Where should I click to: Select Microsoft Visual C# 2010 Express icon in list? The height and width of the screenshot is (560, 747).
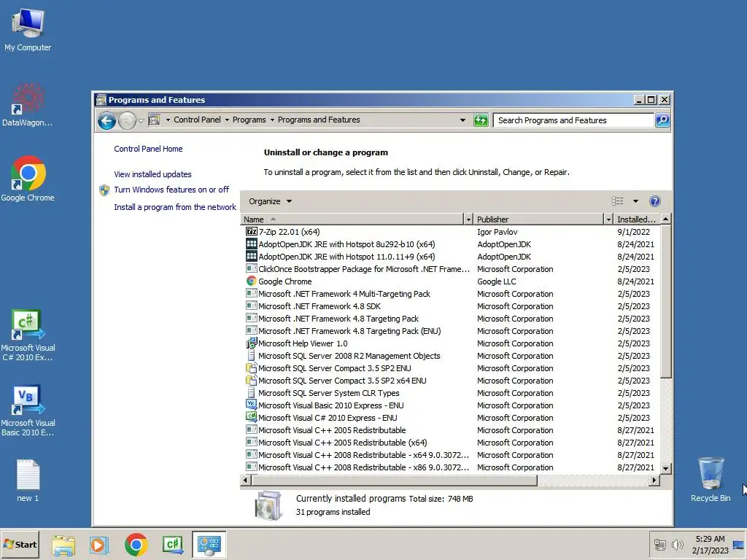pos(251,417)
